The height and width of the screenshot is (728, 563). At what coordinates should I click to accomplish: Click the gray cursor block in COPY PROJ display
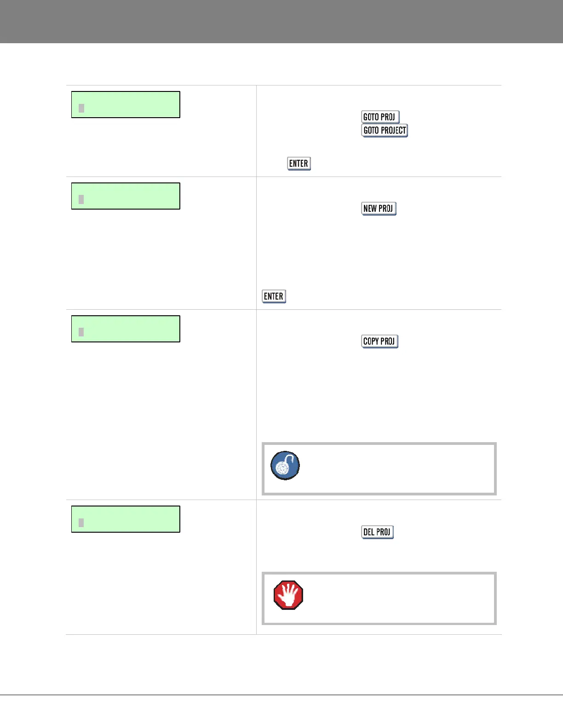pyautogui.click(x=81, y=332)
